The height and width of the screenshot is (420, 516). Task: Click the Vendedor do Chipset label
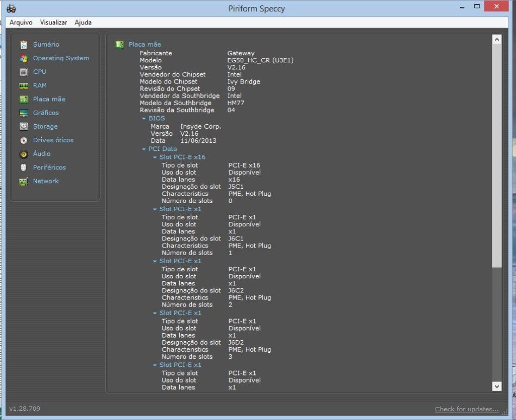click(x=172, y=74)
